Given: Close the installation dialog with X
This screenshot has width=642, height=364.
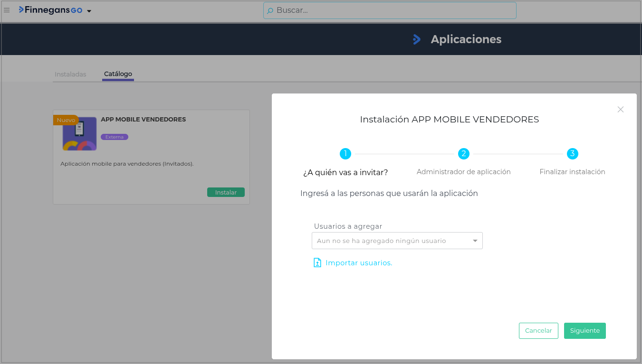Looking at the screenshot, I should 620,110.
